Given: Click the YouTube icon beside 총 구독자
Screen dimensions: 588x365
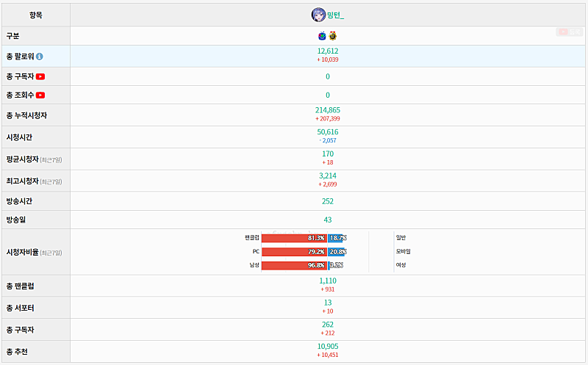Looking at the screenshot, I should (40, 76).
